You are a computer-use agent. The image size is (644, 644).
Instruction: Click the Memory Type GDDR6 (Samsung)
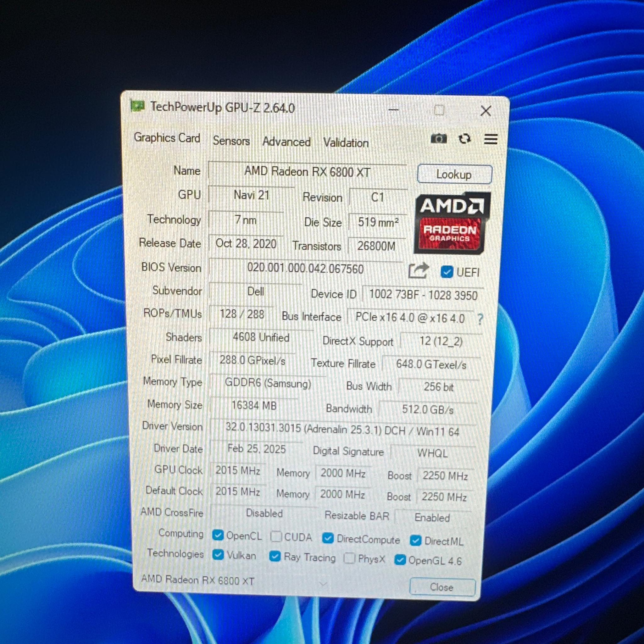click(268, 383)
